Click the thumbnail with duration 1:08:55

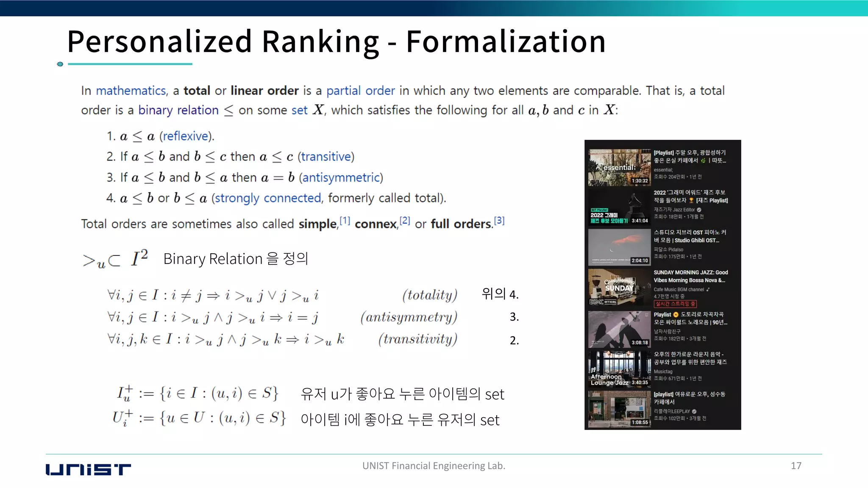coord(619,409)
